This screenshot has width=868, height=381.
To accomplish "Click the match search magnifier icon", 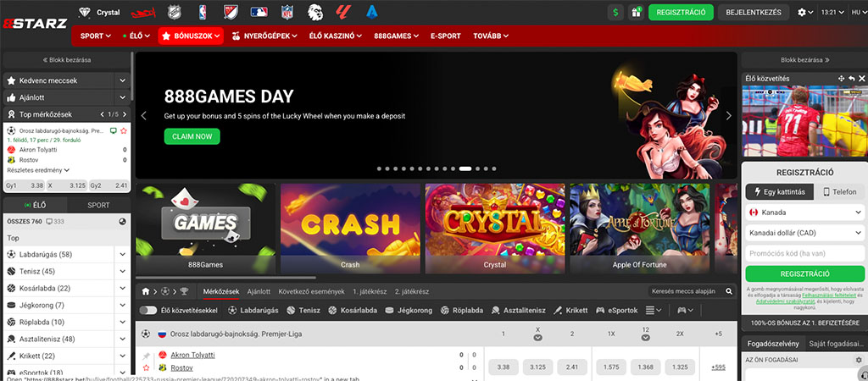I will point(729,291).
